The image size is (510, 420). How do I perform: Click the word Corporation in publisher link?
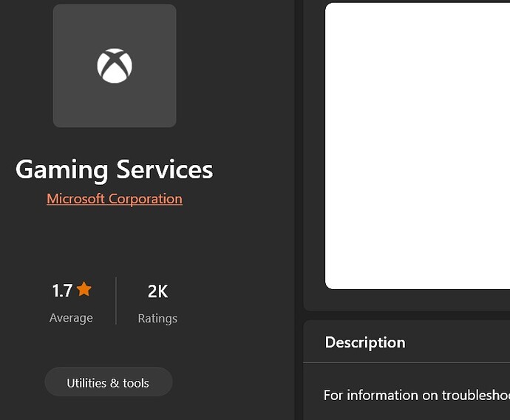coord(146,199)
